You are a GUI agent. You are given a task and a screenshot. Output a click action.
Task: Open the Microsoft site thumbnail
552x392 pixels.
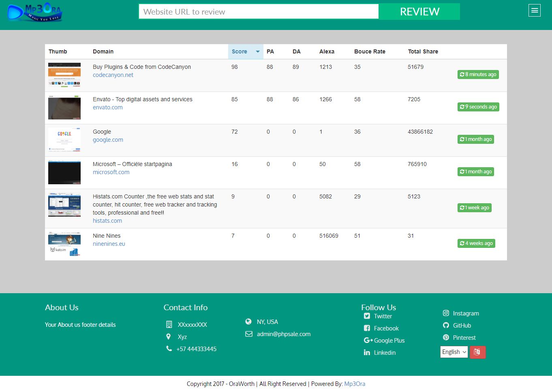tap(64, 172)
